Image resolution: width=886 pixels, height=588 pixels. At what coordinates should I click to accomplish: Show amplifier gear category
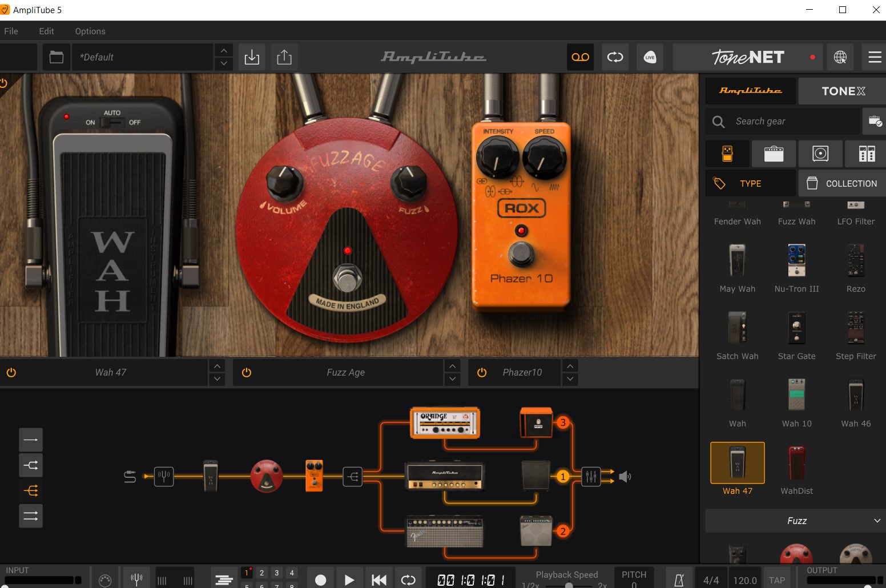774,154
